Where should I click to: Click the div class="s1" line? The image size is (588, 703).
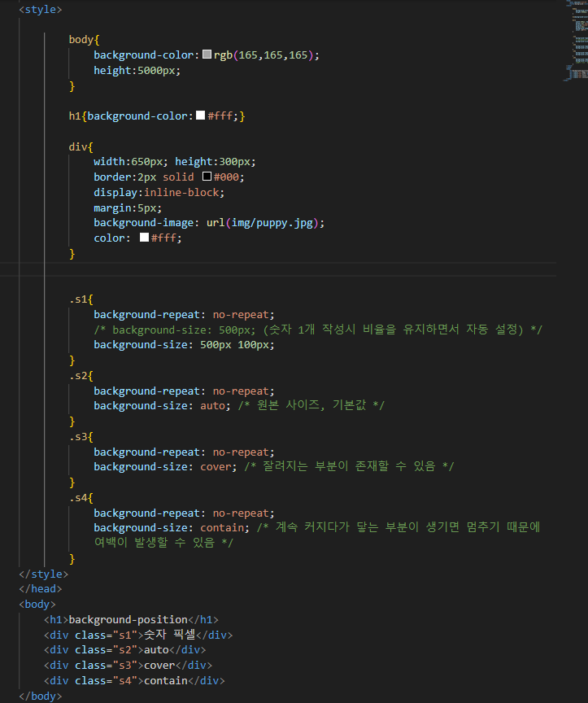click(x=138, y=635)
